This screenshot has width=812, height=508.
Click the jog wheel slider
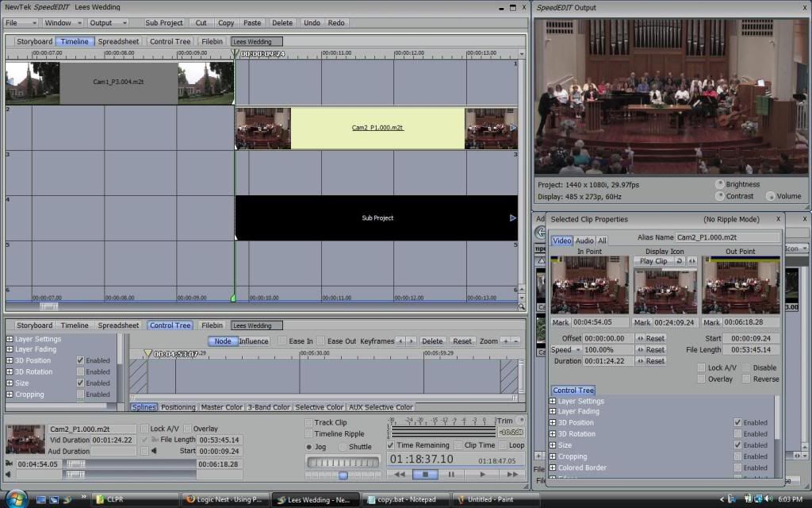coord(343,463)
